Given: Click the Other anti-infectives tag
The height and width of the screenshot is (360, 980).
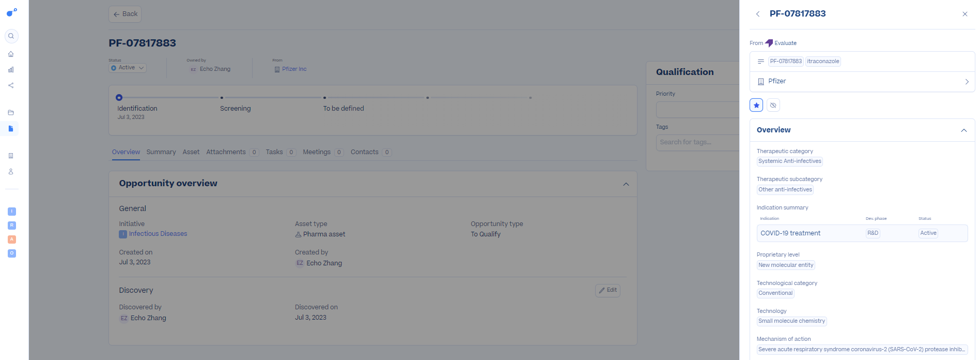Looking at the screenshot, I should coord(785,190).
